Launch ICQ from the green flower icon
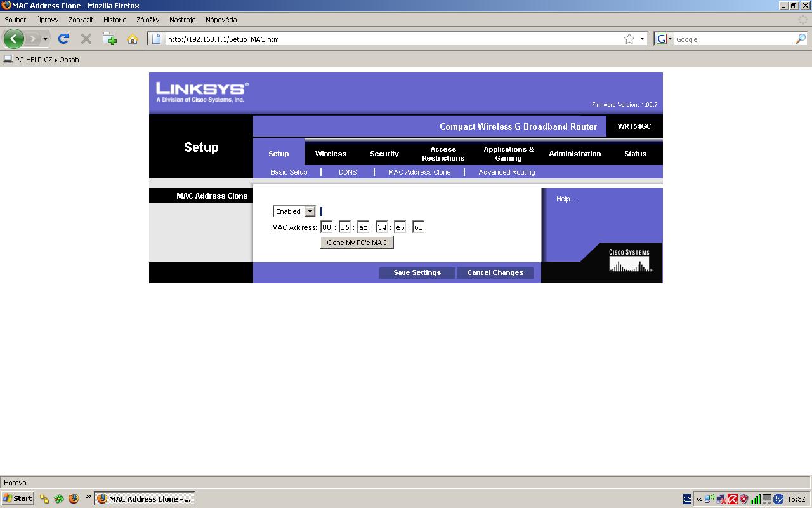The height and width of the screenshot is (508, 812). 58,498
